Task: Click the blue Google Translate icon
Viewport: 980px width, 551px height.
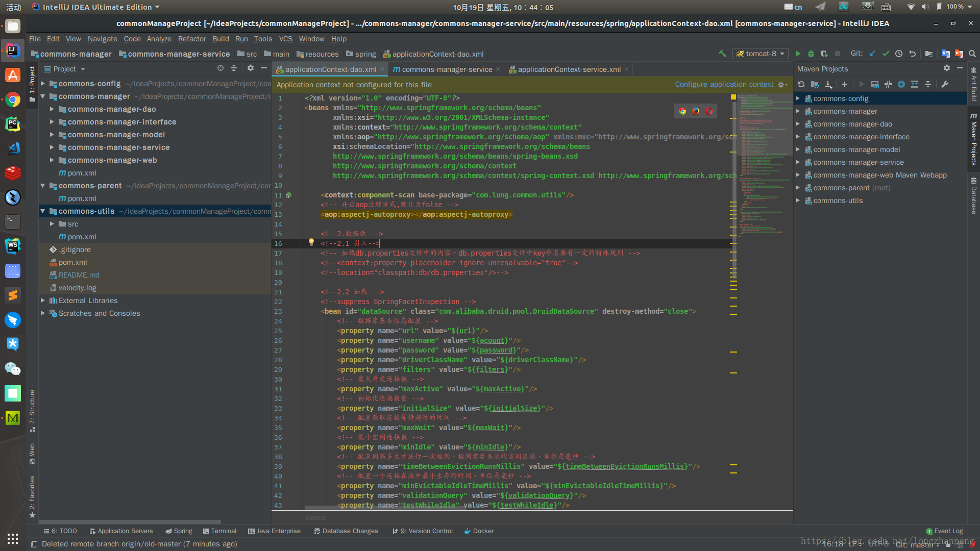Action: click(946, 54)
